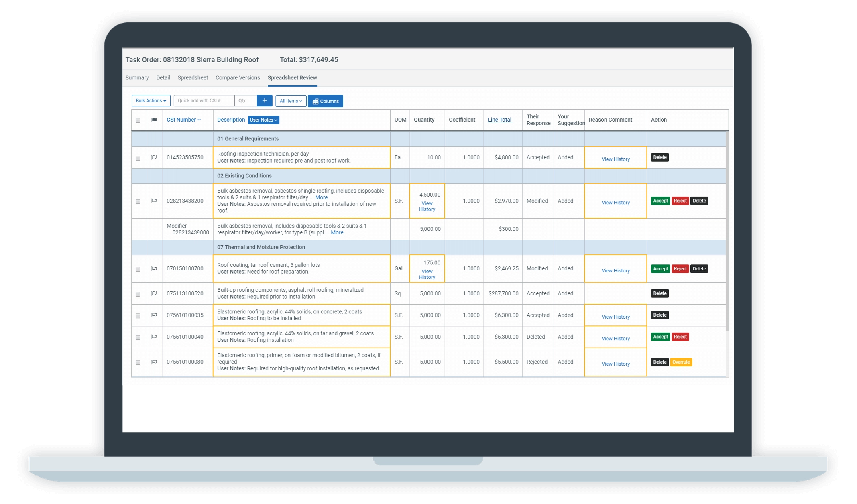This screenshot has width=857, height=504.
Task: Focus the Qty input field
Action: (246, 101)
